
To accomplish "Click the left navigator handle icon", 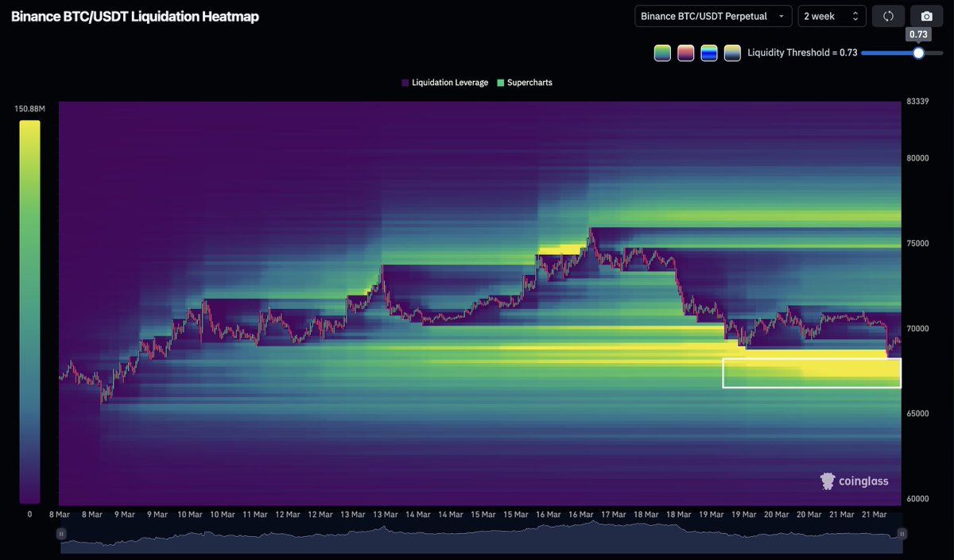I will 61,534.
